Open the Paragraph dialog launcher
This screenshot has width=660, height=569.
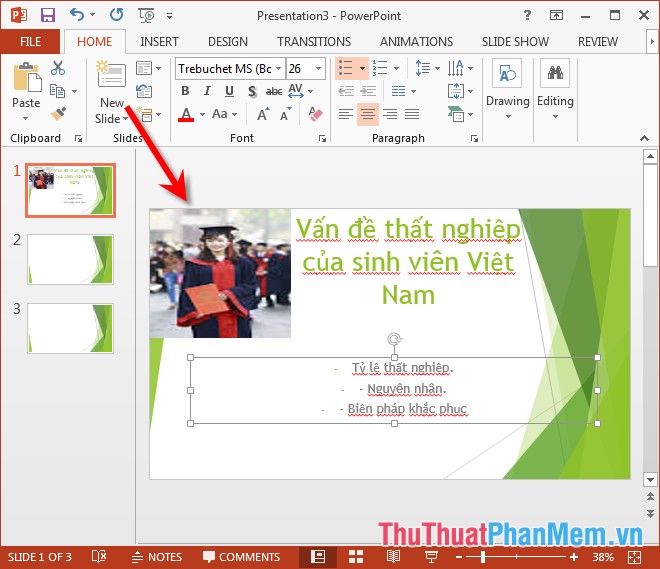474,138
